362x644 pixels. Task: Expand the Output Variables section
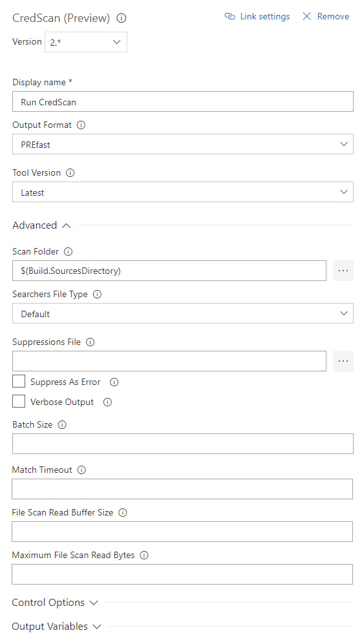[57, 627]
